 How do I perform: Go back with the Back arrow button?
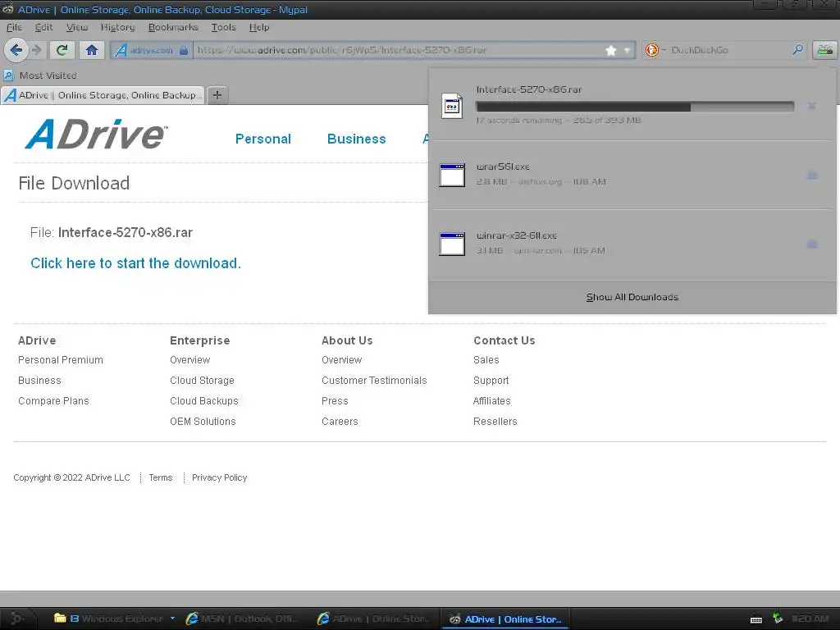tap(16, 50)
